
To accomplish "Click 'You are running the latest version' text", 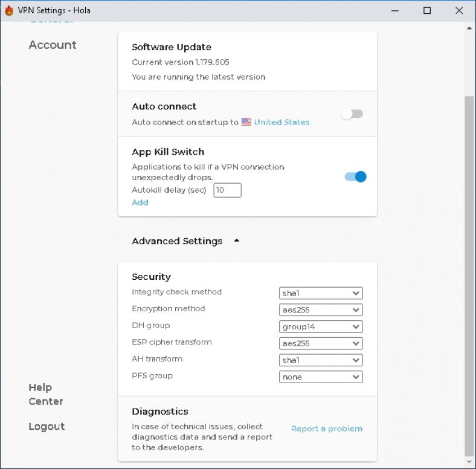I will 199,77.
